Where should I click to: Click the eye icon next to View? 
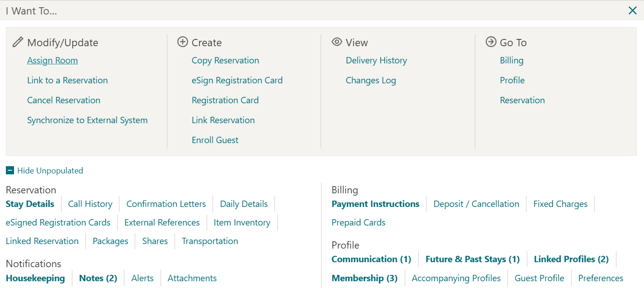[337, 42]
